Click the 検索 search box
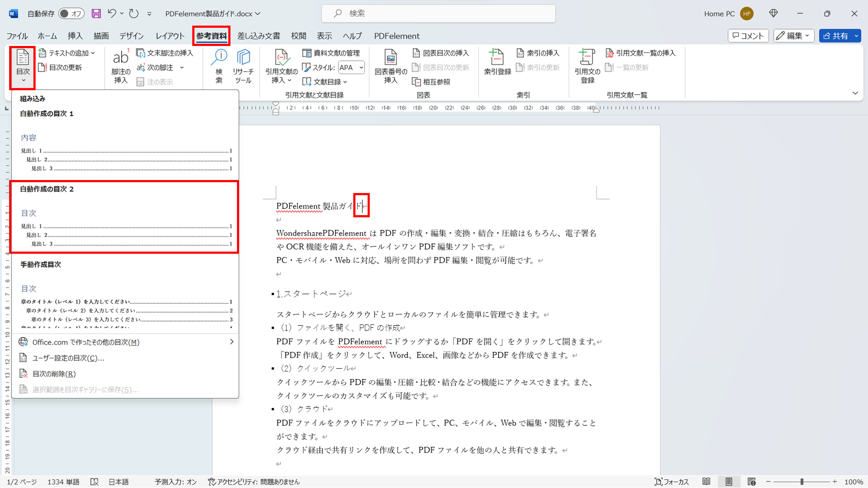This screenshot has width=868, height=488. point(438,13)
